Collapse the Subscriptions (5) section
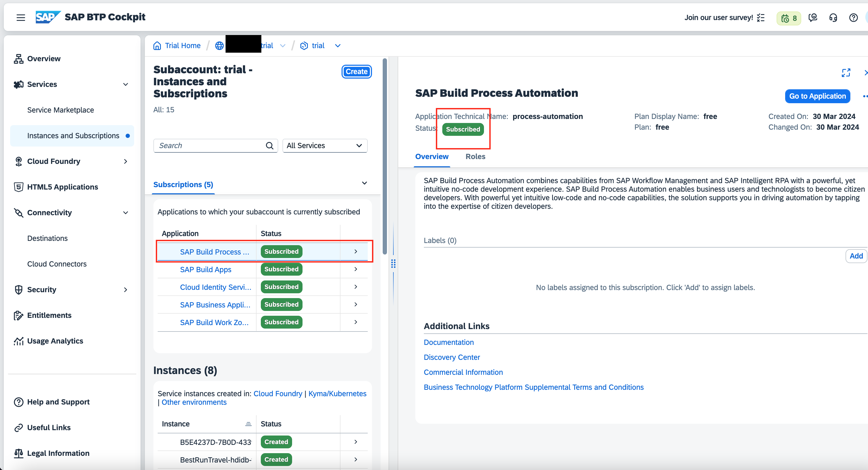The image size is (868, 470). pyautogui.click(x=364, y=183)
